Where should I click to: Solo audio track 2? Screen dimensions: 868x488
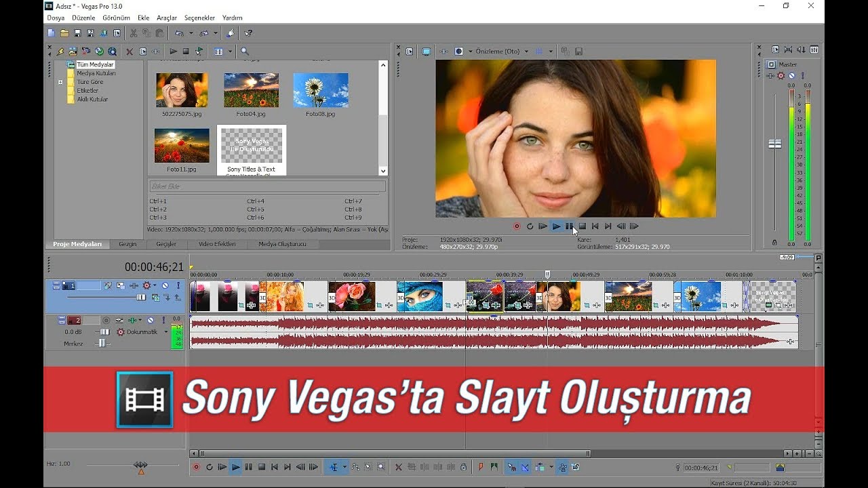click(x=163, y=320)
